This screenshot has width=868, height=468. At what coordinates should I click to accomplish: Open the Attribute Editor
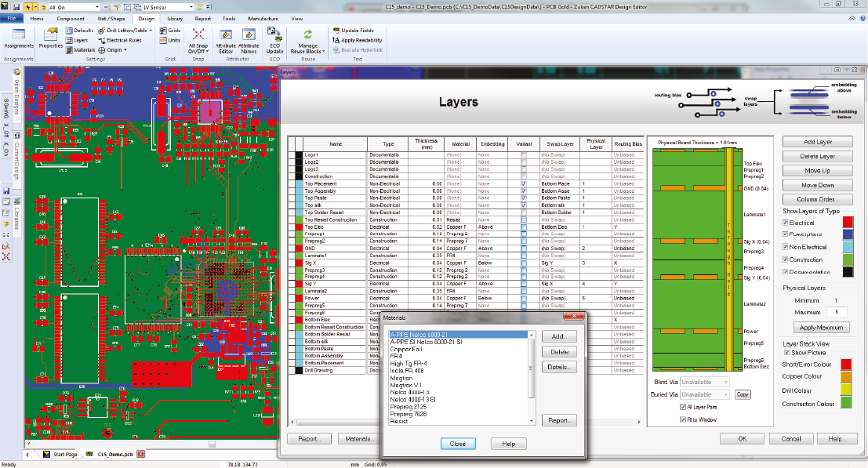click(225, 39)
